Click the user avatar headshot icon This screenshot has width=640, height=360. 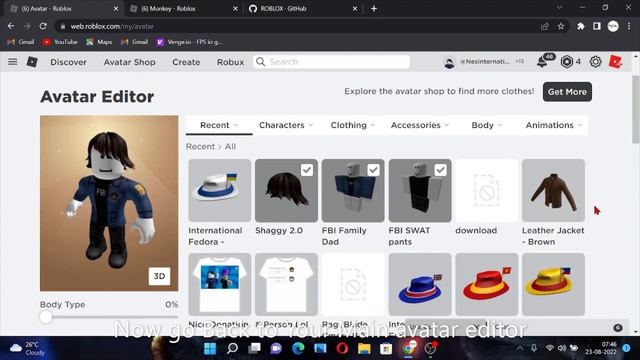coord(449,62)
